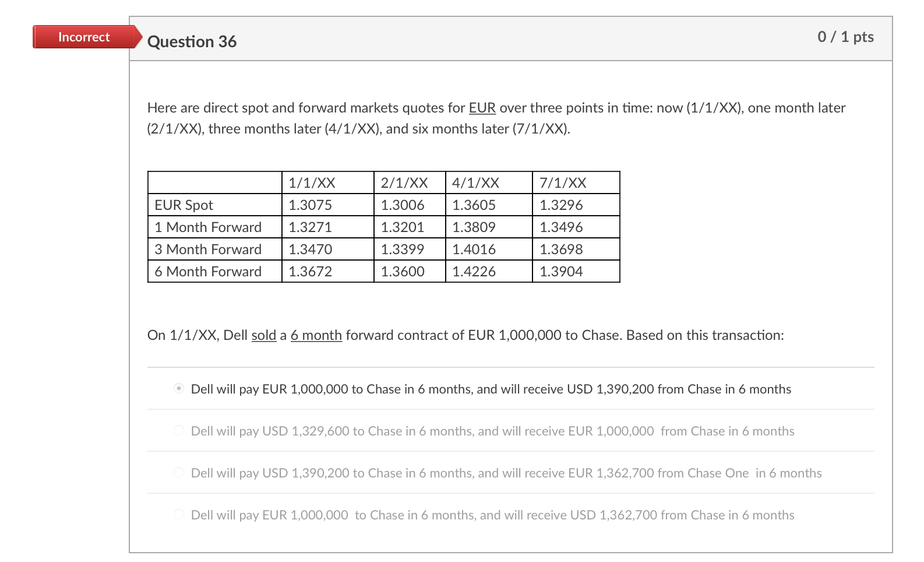Click the underlined word sold
Viewport: 924px width, 562px height.
tap(264, 335)
